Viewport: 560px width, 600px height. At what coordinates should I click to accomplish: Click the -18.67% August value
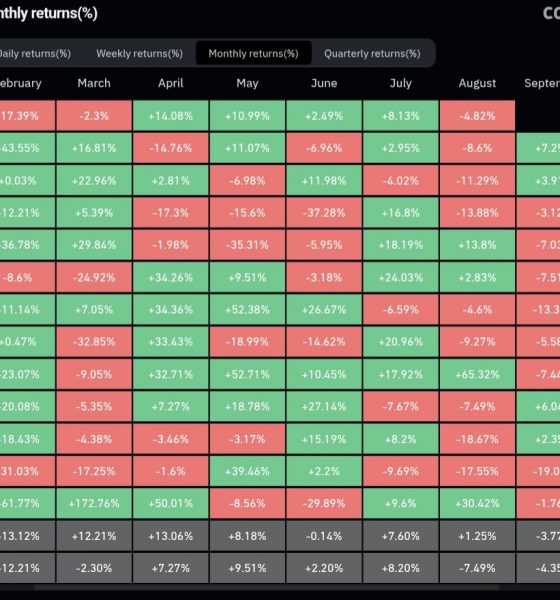pyautogui.click(x=477, y=439)
